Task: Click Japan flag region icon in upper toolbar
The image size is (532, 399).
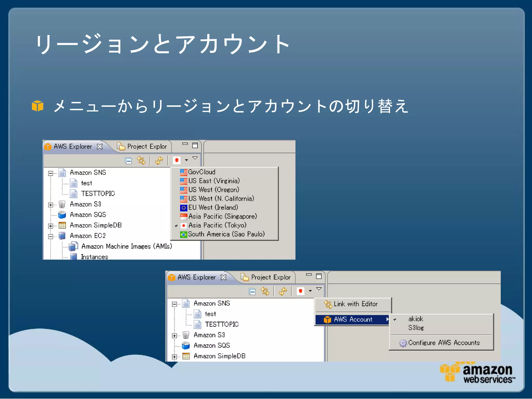Action: point(177,160)
